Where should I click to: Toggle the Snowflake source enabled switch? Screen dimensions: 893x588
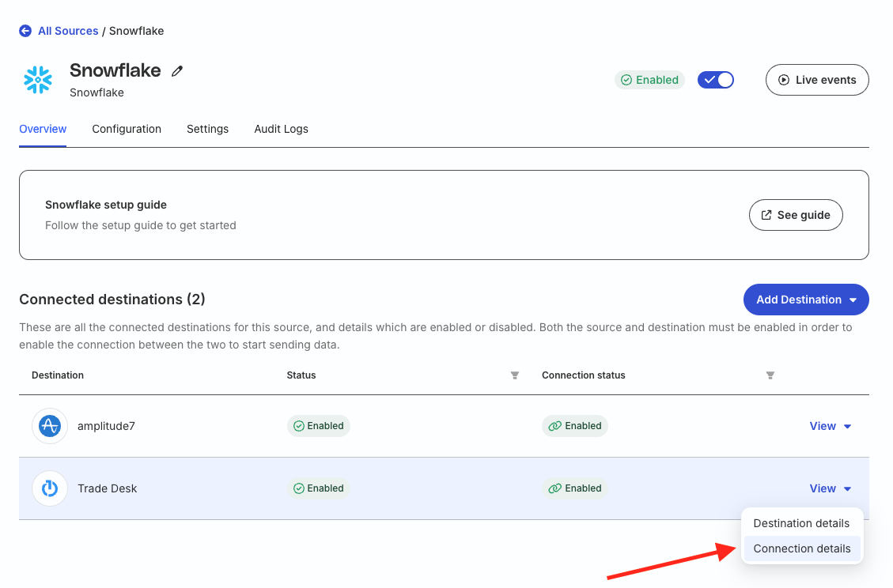(716, 80)
